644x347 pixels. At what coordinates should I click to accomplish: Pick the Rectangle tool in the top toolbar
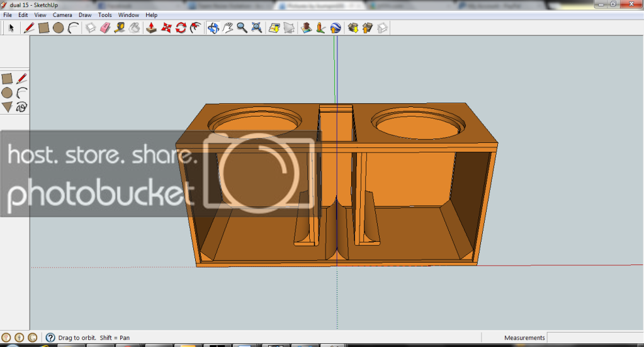click(43, 28)
